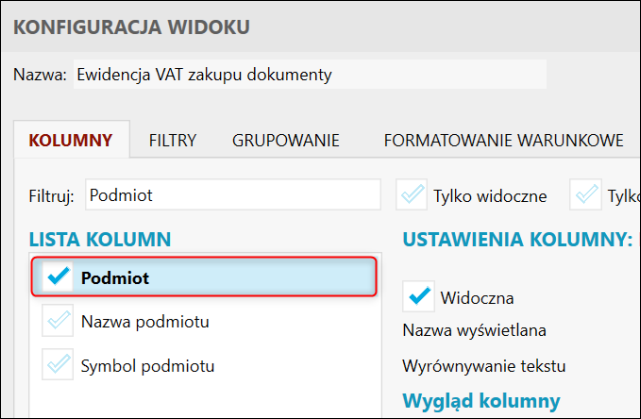Toggle the checkbox right of Tylko widoczne
This screenshot has height=419, width=641.
point(586,195)
